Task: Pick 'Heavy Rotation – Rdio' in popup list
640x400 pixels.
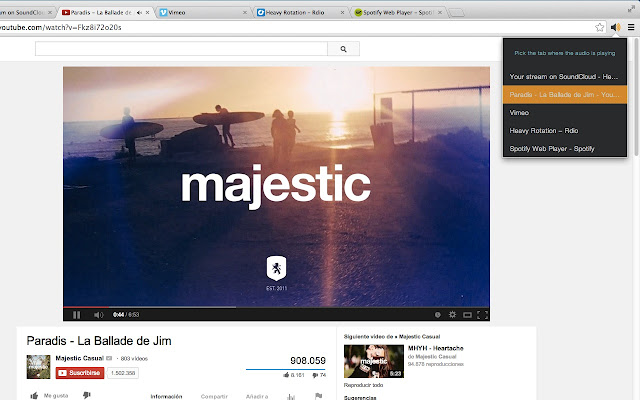Action: (565, 131)
